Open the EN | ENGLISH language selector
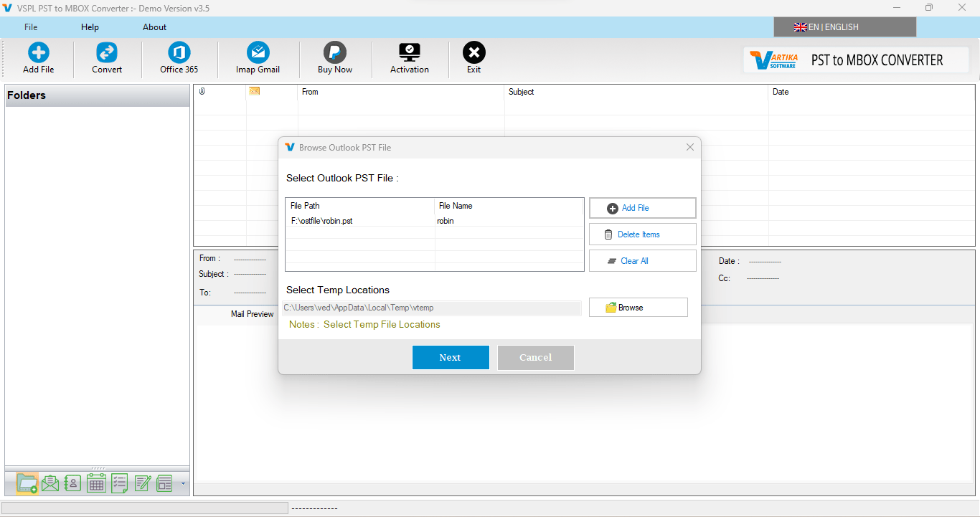 (844, 27)
